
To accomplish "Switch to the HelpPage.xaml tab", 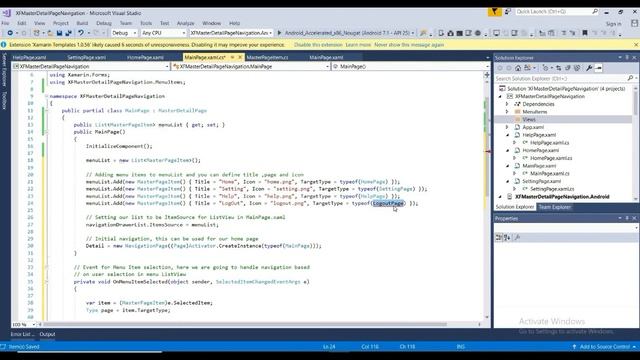I will (29, 58).
